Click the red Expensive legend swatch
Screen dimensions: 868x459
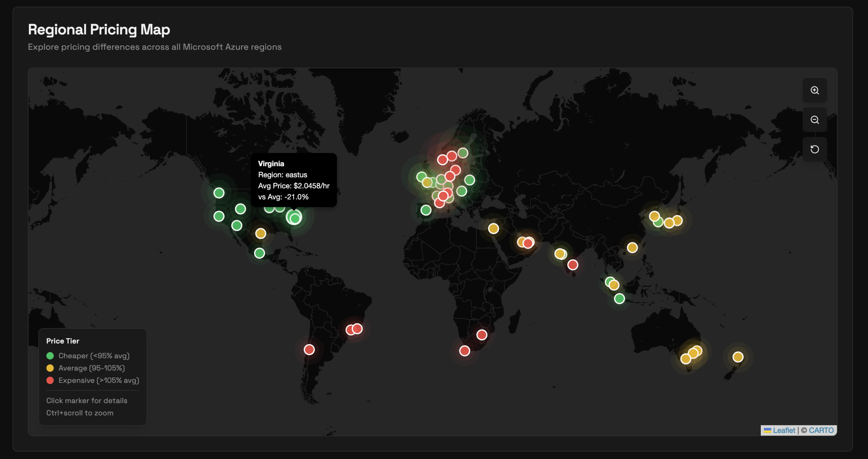click(50, 380)
